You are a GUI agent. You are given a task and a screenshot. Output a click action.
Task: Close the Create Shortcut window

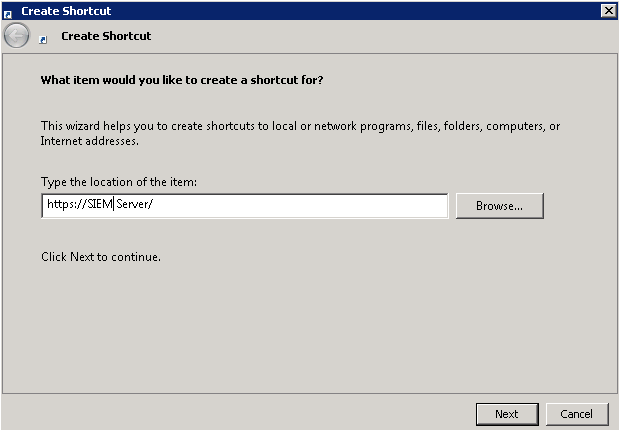click(x=608, y=11)
